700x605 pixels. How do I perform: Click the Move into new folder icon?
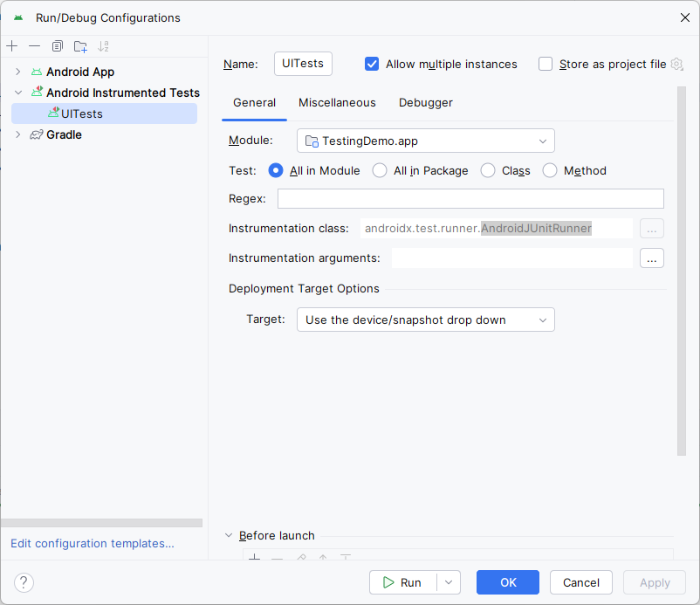tap(80, 46)
